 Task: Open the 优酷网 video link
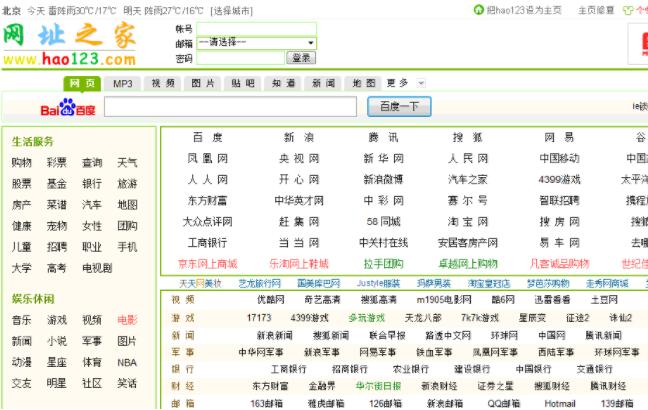(x=271, y=300)
